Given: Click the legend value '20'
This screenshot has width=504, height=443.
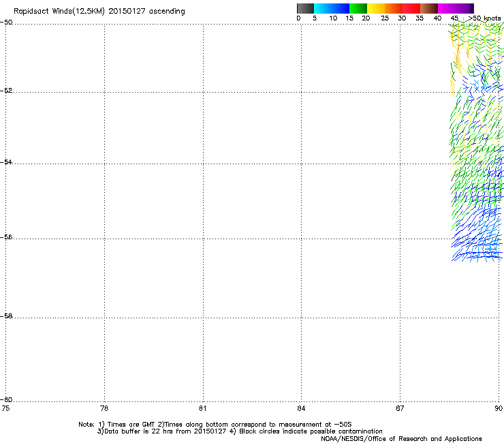Looking at the screenshot, I should pyautogui.click(x=366, y=18).
